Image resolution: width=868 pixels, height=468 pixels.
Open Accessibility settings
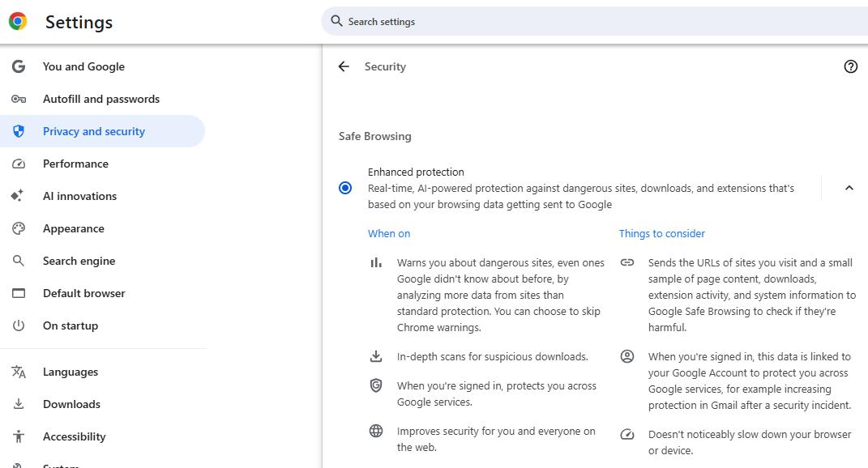pyautogui.click(x=102, y=436)
